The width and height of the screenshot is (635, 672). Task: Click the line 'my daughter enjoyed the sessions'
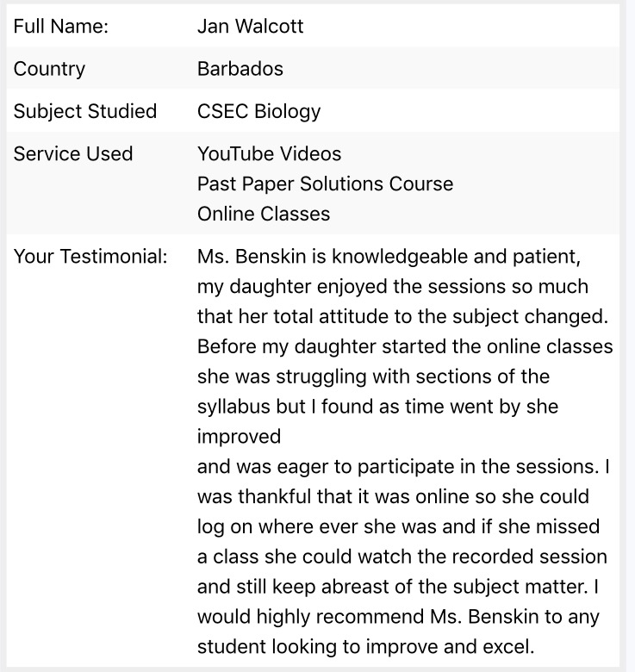[x=393, y=287]
